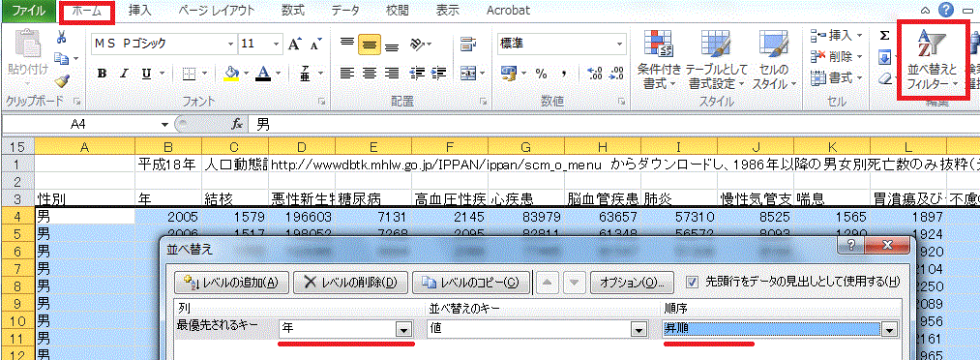980x360 pixels.
Task: Click the fx insert function icon
Action: 237,125
